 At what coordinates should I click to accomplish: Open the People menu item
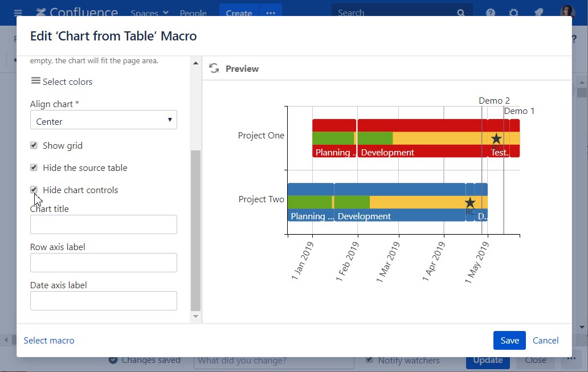click(193, 13)
